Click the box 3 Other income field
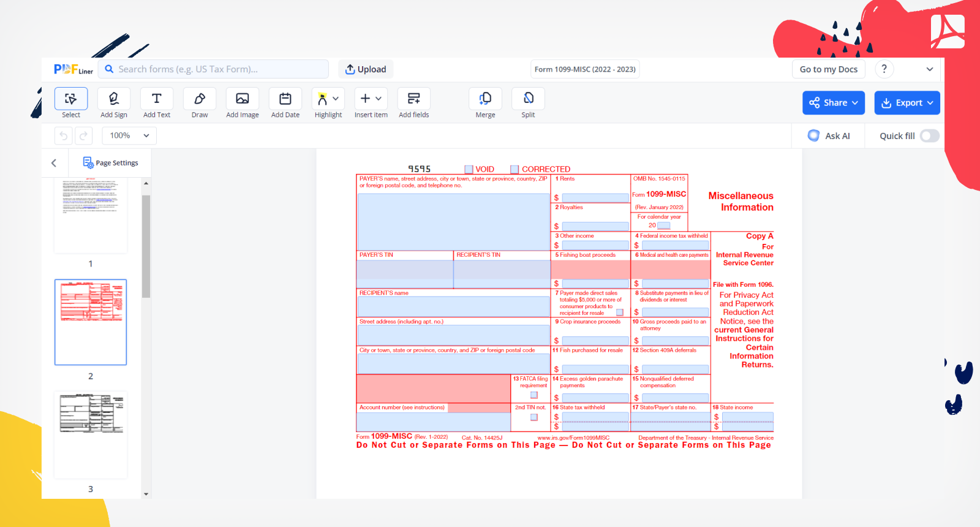This screenshot has height=527, width=980. pos(595,245)
